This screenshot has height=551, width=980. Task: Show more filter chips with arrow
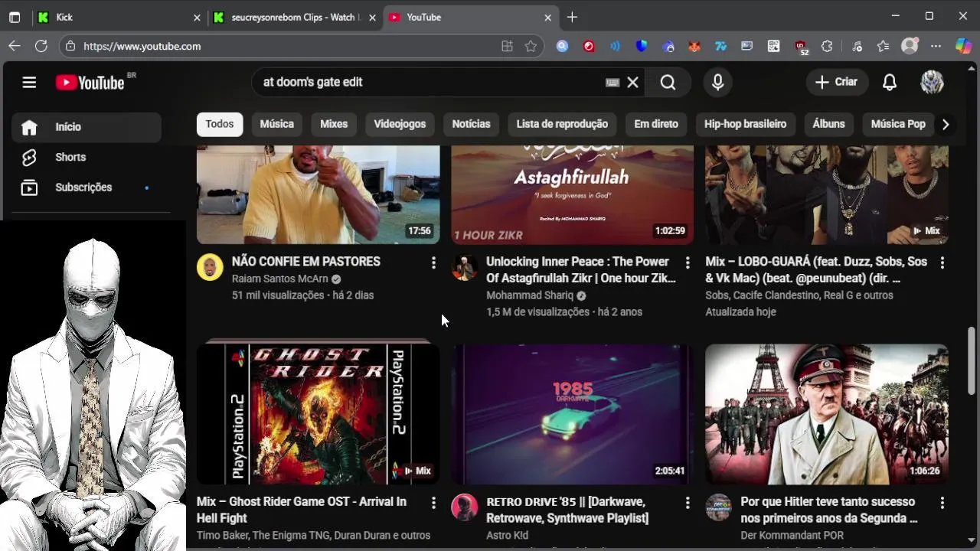coord(946,124)
